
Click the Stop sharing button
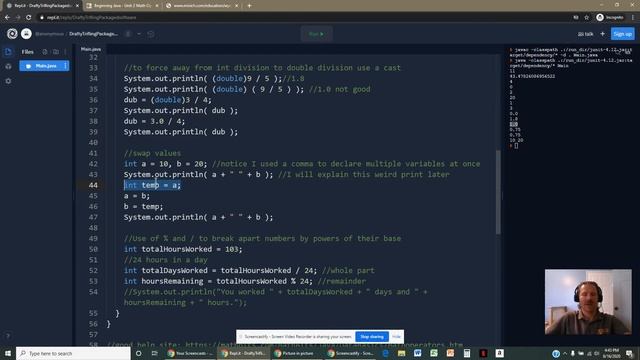(x=372, y=337)
